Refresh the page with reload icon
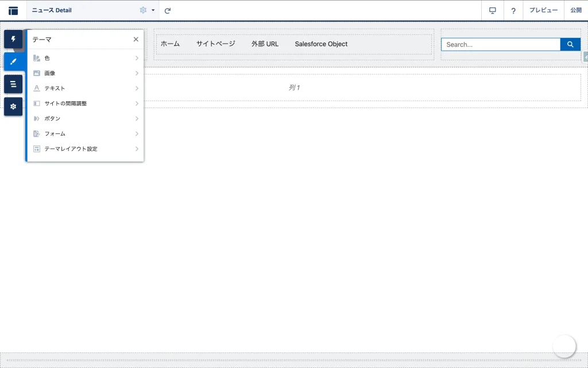 (x=168, y=10)
